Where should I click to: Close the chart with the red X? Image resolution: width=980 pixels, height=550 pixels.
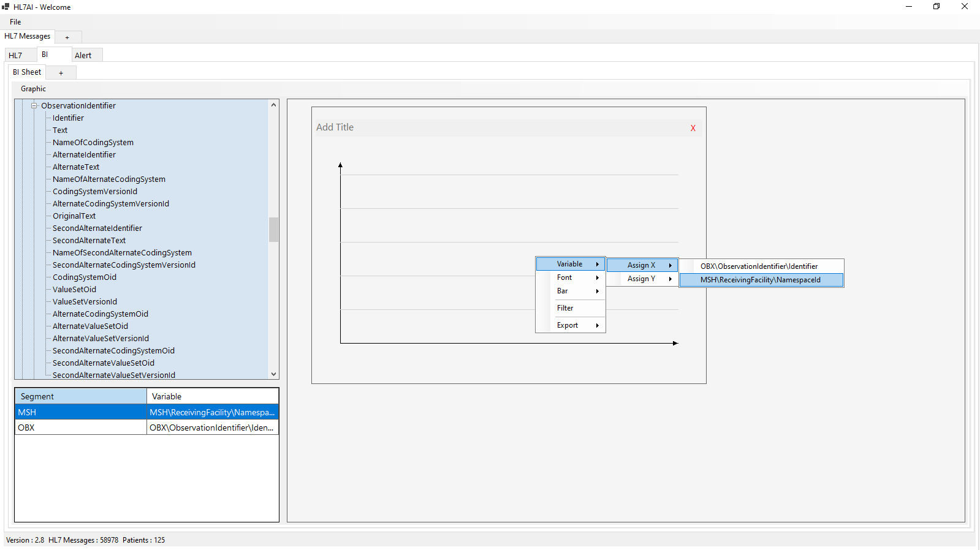(693, 128)
